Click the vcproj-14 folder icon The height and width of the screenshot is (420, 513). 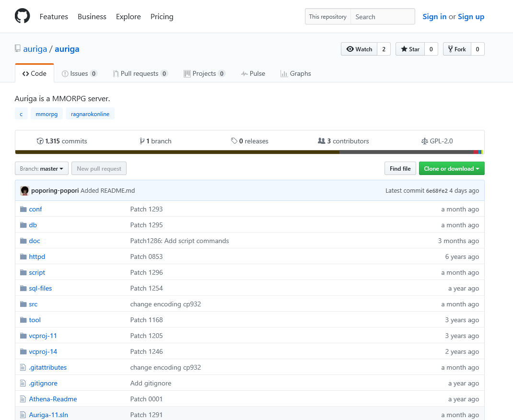23,351
